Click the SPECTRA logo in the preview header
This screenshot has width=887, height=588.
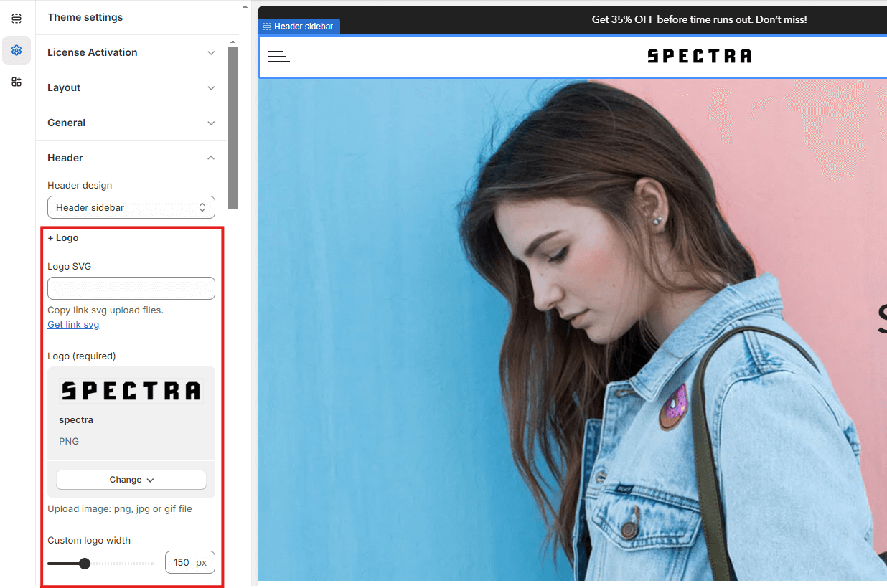coord(699,56)
